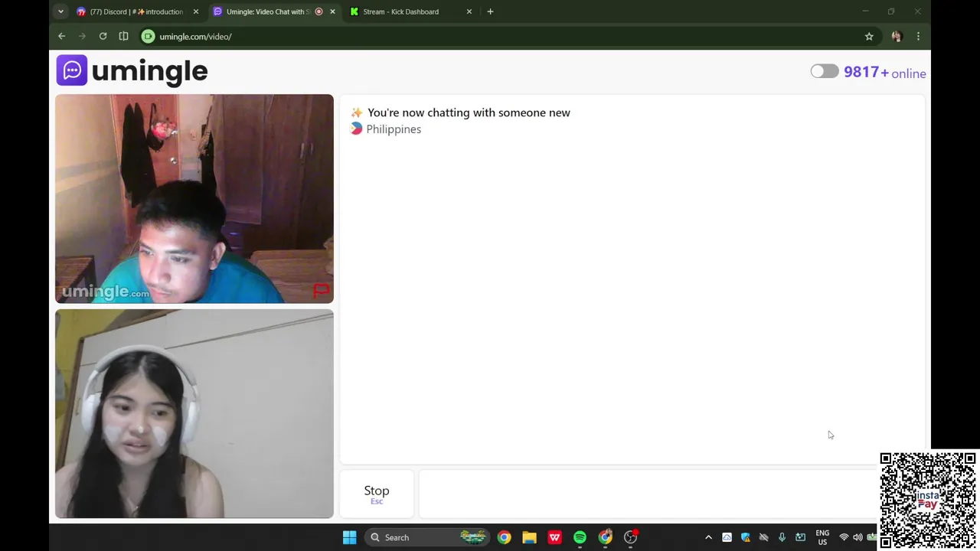Click the stranger's video feed
The height and width of the screenshot is (551, 980).
tap(194, 199)
